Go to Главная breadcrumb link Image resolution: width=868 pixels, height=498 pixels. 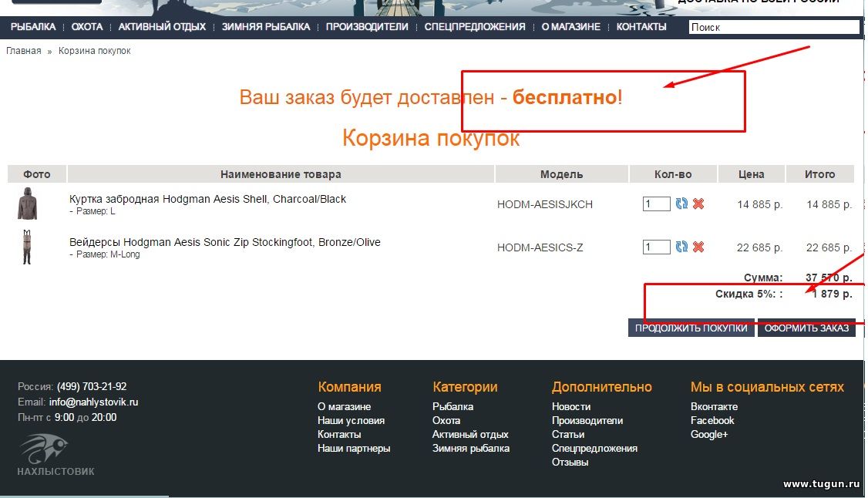coord(23,51)
